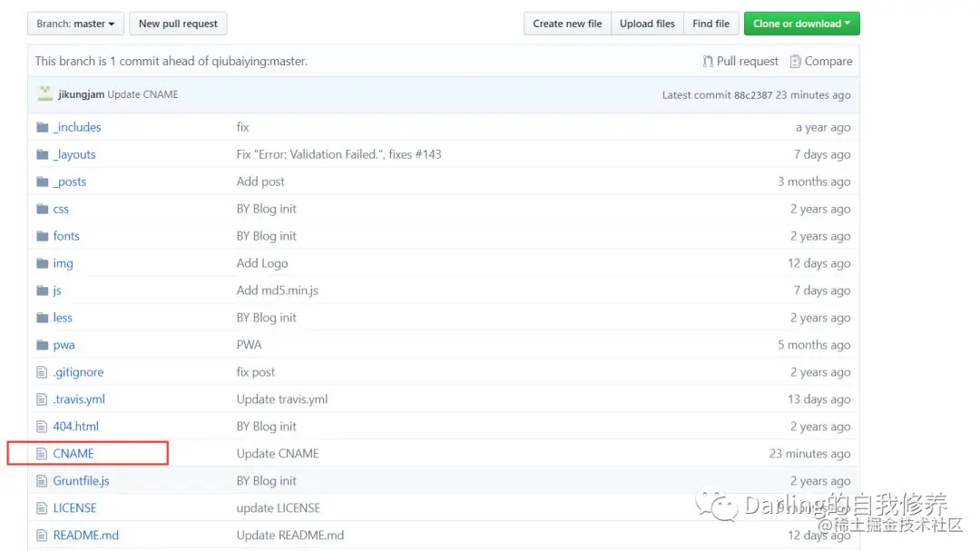Click the New pull request button

178,24
